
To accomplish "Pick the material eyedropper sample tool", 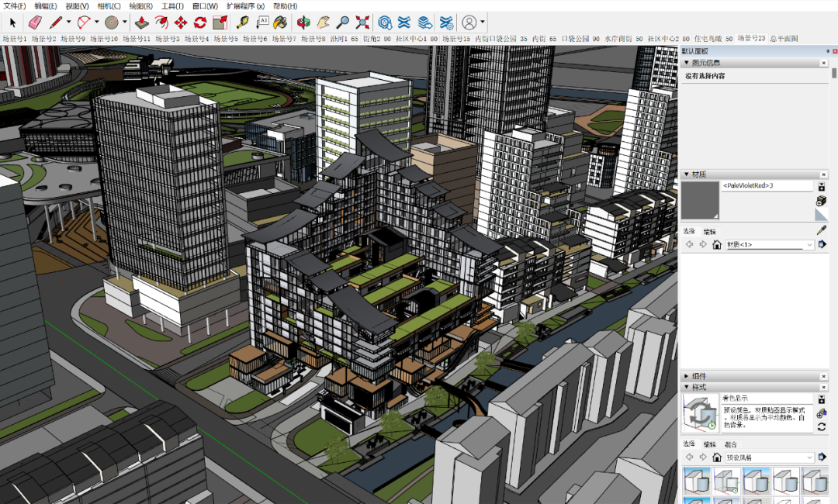I will [x=822, y=230].
